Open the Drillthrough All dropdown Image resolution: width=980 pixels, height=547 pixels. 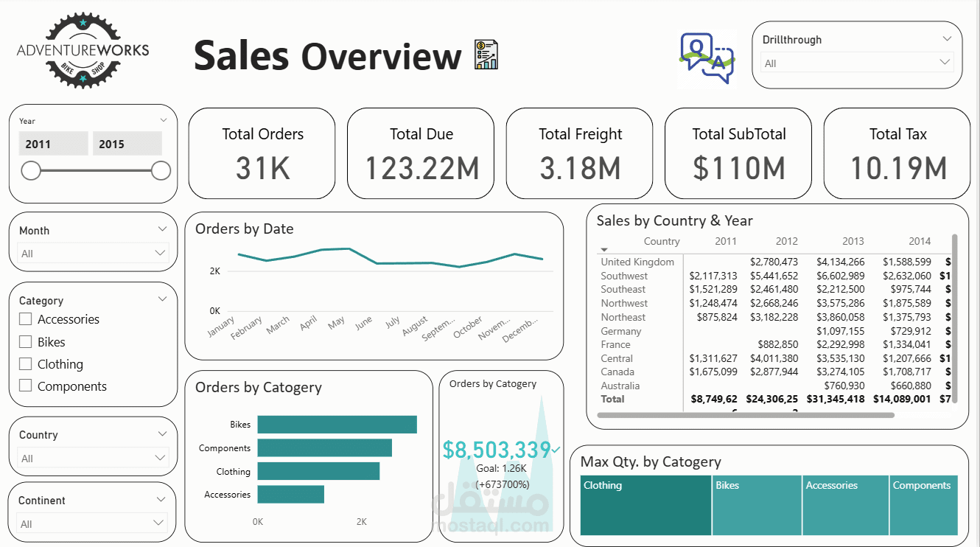[858, 63]
